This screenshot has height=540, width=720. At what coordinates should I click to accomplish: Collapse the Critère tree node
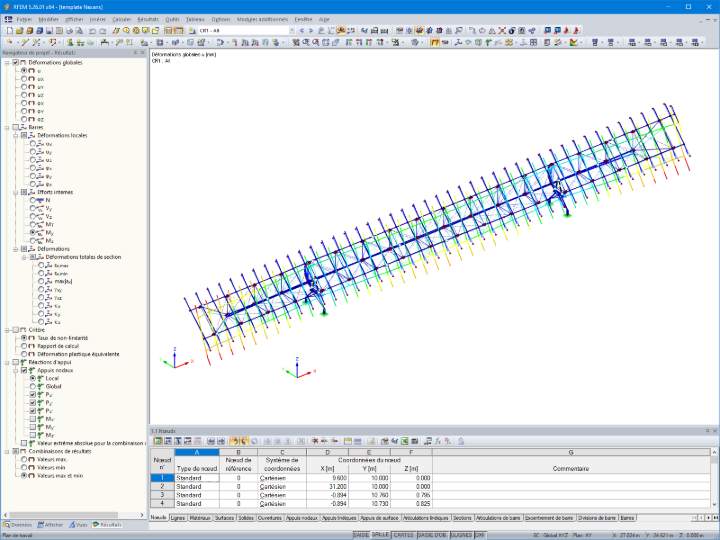tap(7, 330)
